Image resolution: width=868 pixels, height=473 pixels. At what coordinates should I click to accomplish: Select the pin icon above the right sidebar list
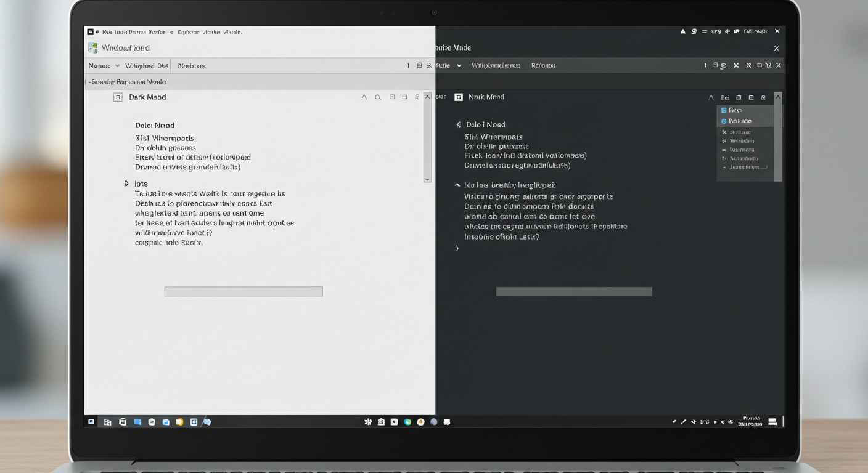coord(763,97)
